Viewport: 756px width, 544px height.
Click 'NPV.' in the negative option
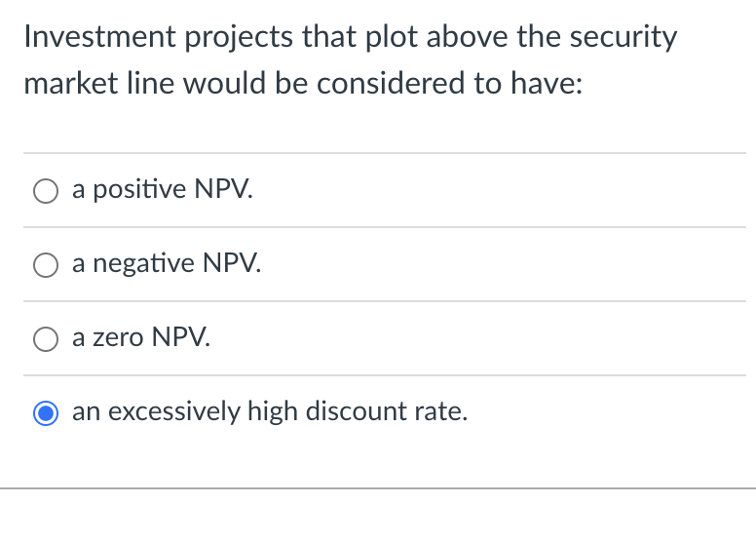coord(232,263)
